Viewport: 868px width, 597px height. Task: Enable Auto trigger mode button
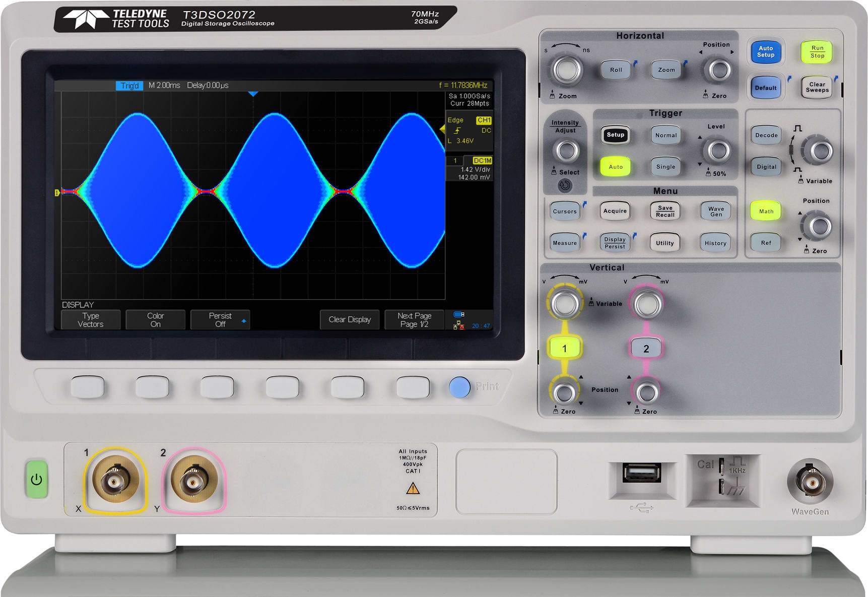coord(616,167)
